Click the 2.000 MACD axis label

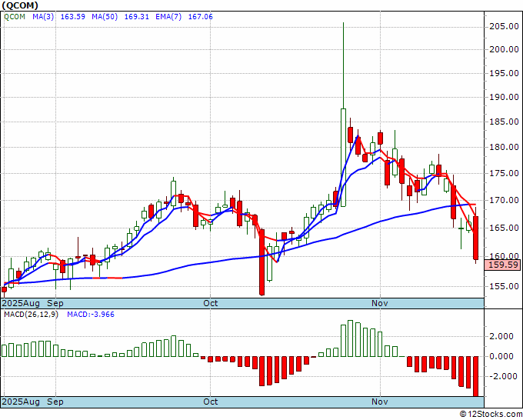[501, 336]
